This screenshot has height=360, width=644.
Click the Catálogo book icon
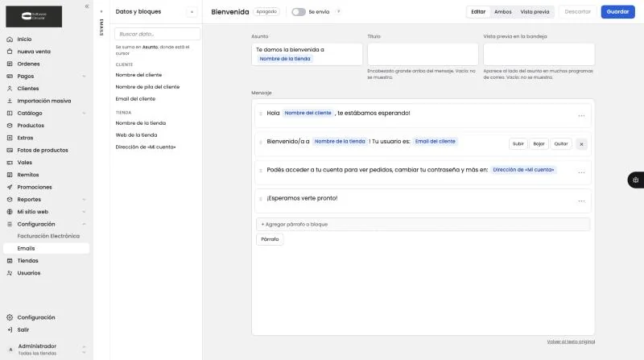(10, 114)
